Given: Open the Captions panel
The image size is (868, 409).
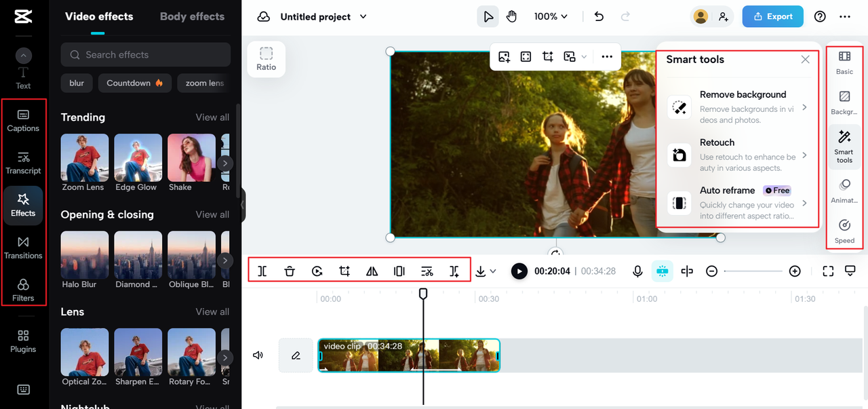Looking at the screenshot, I should pos(23,121).
